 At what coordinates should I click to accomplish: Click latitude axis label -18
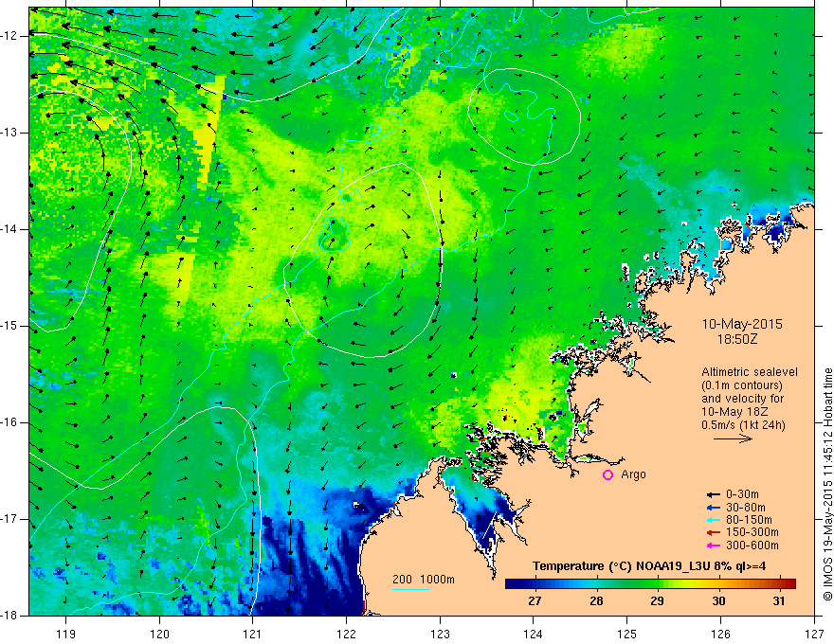[10, 616]
